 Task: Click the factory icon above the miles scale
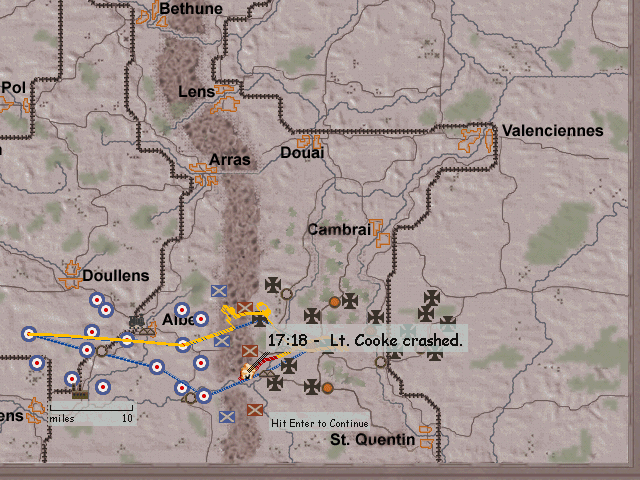click(79, 392)
